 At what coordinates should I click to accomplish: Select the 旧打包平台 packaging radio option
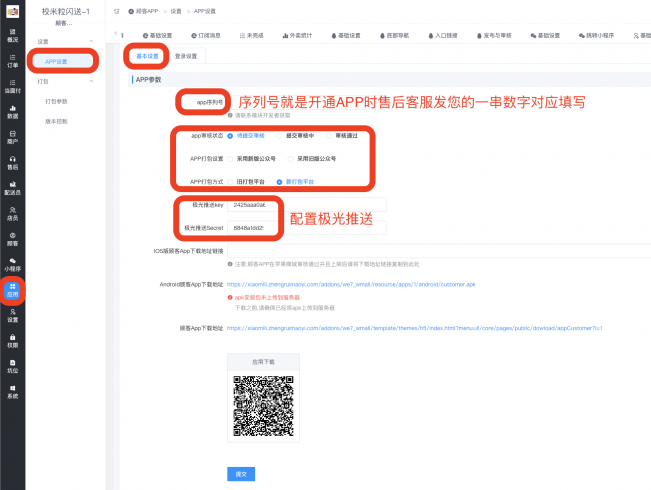pyautogui.click(x=231, y=182)
